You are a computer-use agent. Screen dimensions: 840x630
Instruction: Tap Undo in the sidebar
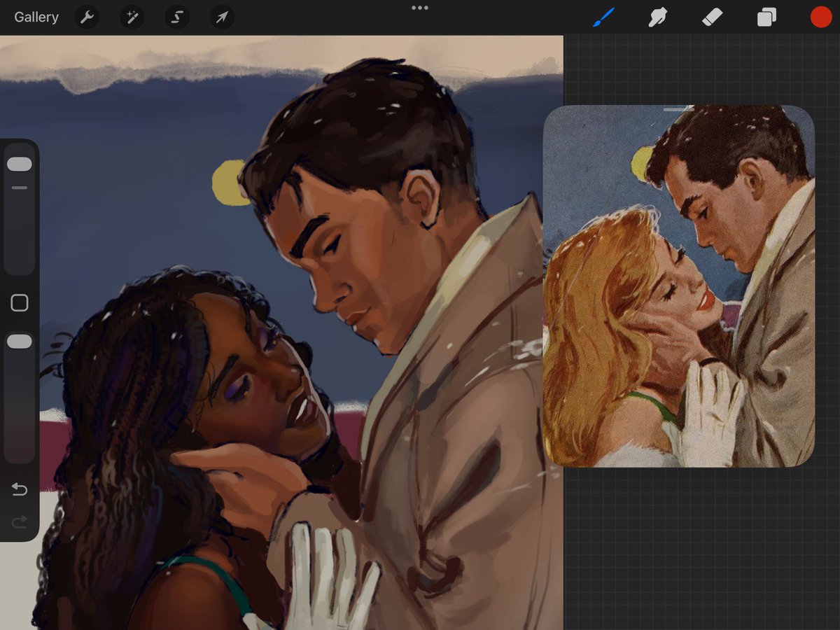[x=20, y=490]
